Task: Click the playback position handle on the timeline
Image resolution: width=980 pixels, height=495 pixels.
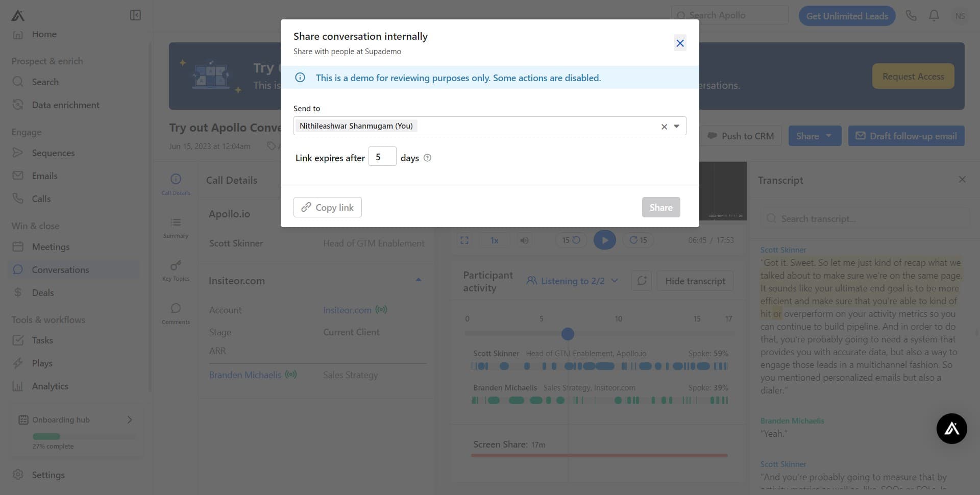Action: coord(568,334)
